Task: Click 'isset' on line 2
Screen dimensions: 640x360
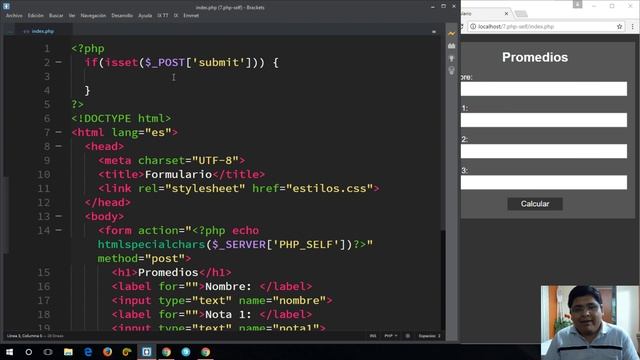Action: point(122,62)
